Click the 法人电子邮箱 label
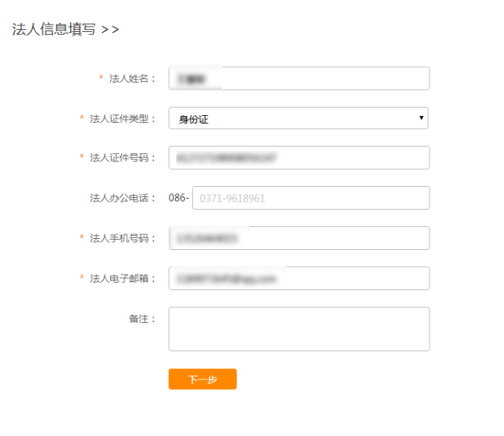 [123, 278]
